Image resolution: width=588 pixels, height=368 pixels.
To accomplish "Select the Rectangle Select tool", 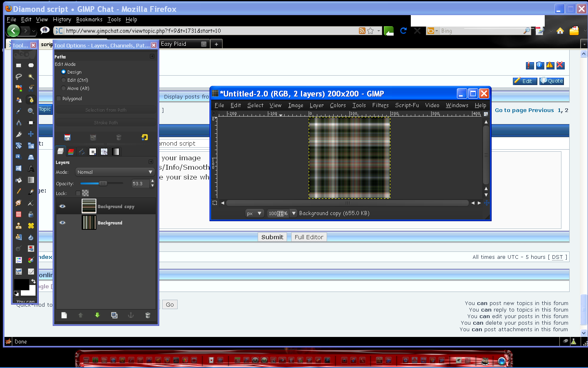I will [x=18, y=65].
